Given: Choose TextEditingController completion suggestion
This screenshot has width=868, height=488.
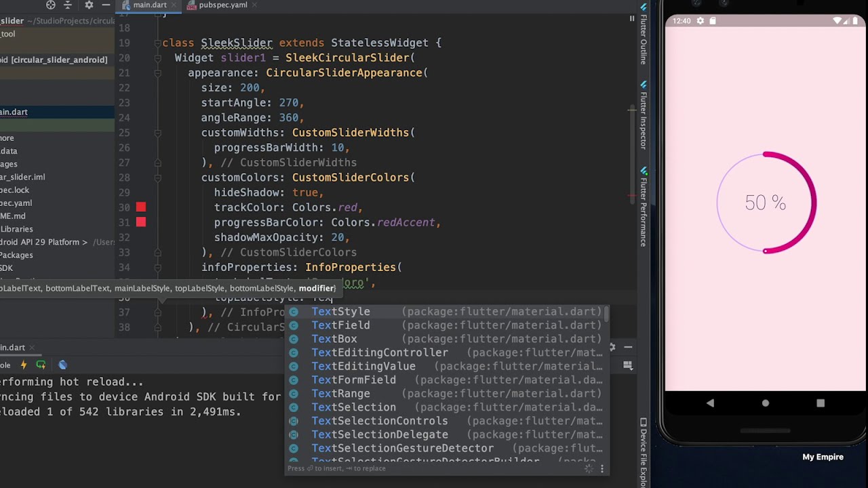Looking at the screenshot, I should (x=446, y=352).
